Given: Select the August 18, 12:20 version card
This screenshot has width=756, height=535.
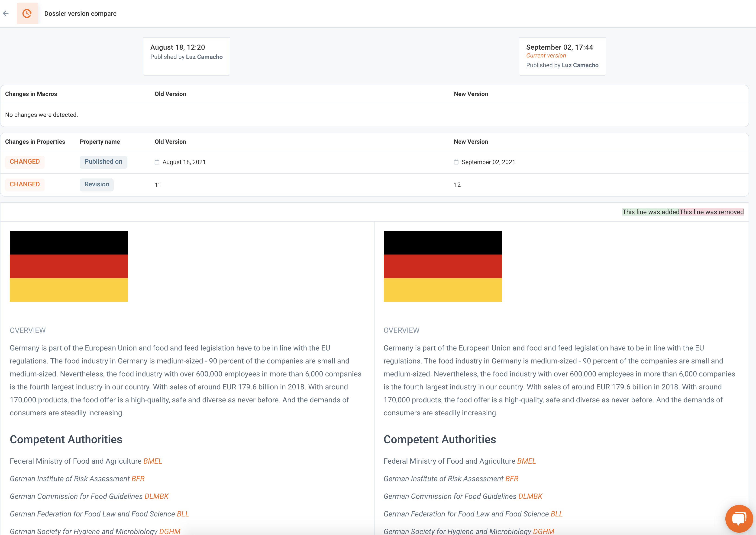Looking at the screenshot, I should pos(186,56).
